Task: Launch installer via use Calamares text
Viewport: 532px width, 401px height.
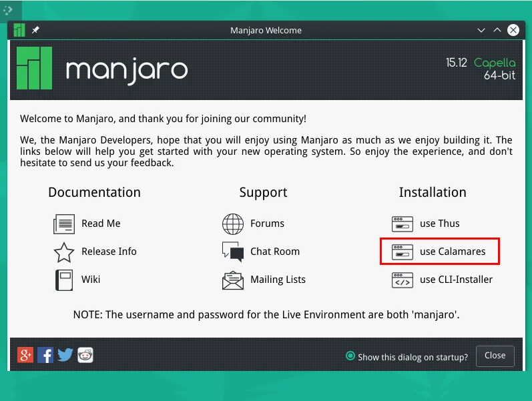Action: tap(453, 252)
